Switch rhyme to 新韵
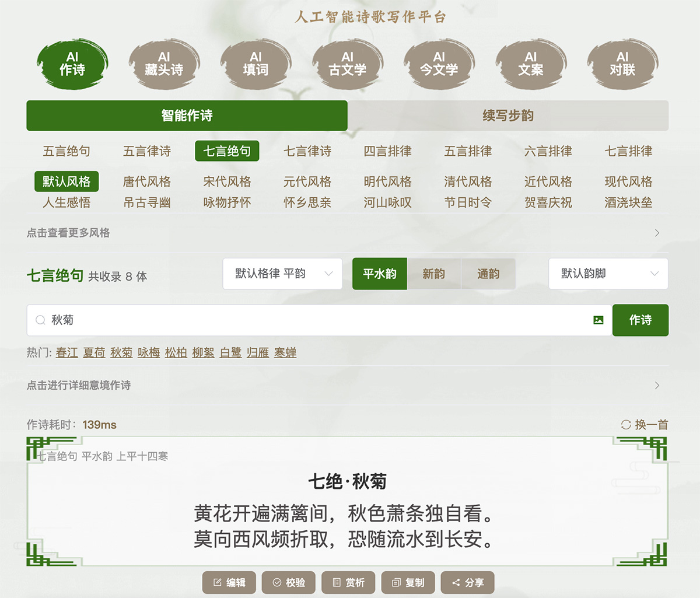 point(433,274)
